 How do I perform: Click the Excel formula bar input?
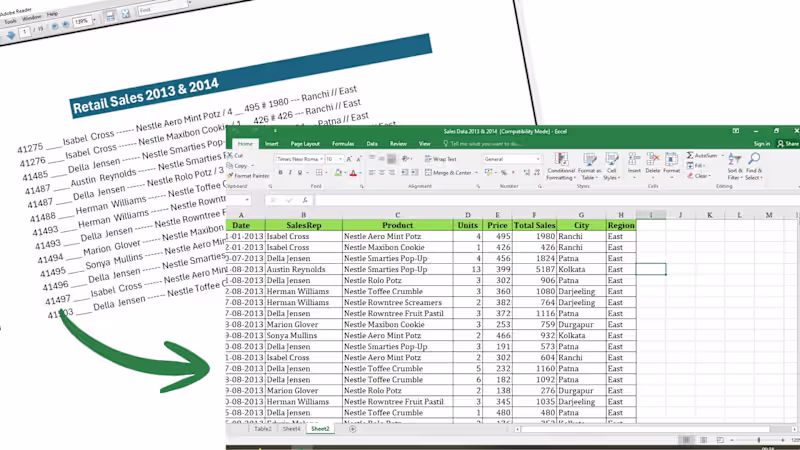click(x=556, y=200)
